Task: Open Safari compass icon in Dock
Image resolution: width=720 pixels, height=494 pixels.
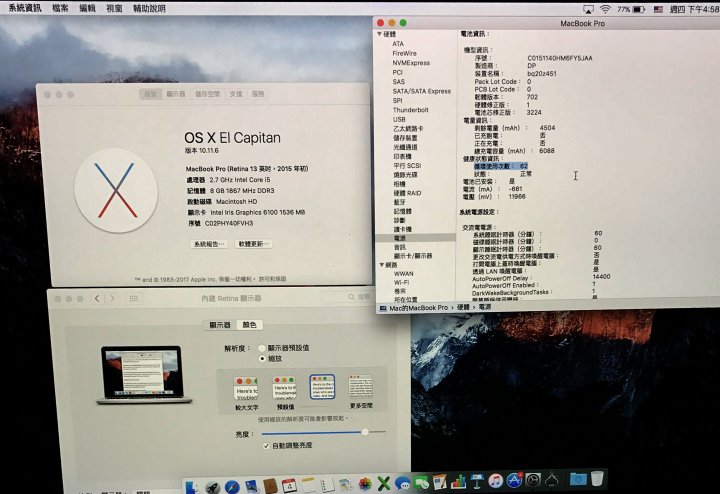Action: pos(232,487)
